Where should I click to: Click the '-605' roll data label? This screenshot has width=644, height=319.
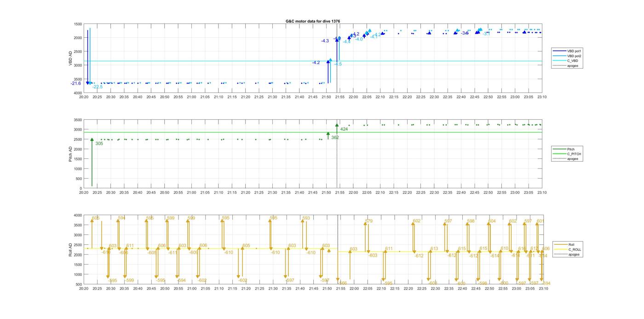point(152,253)
